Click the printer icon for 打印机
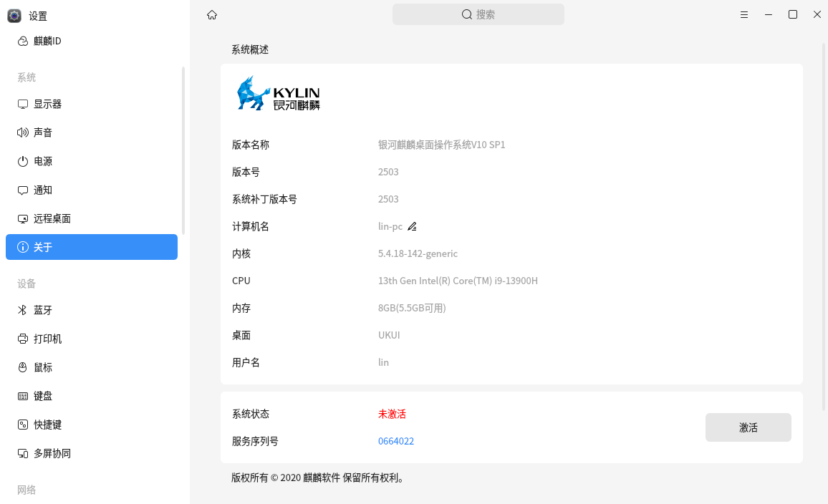828x504 pixels. [23, 339]
